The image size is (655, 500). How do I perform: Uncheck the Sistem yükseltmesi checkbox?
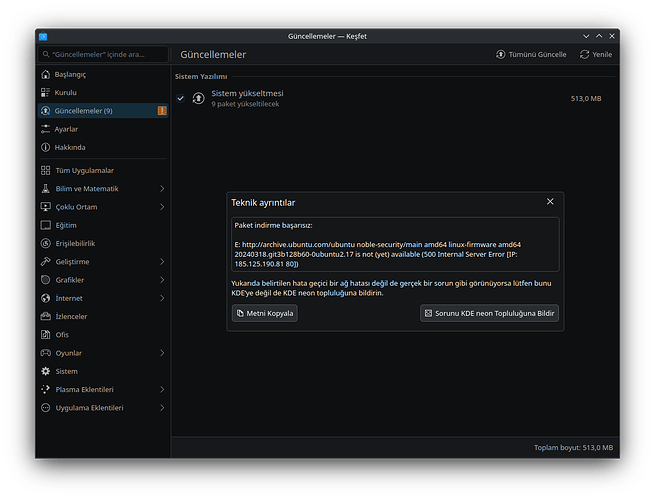point(180,98)
